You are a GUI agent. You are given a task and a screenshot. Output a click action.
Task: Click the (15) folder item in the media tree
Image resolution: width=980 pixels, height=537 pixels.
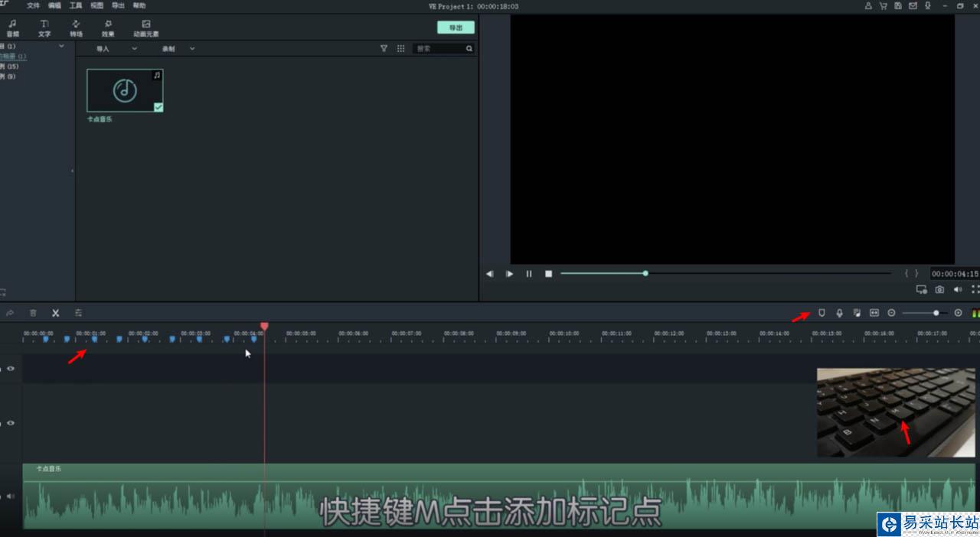coord(9,67)
